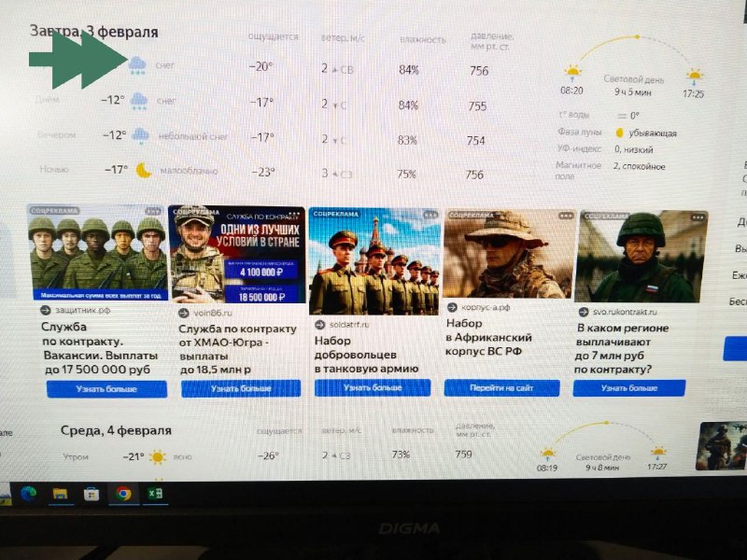
Task: Open three-dot menu on защитник.рф ad
Action: click(152, 213)
